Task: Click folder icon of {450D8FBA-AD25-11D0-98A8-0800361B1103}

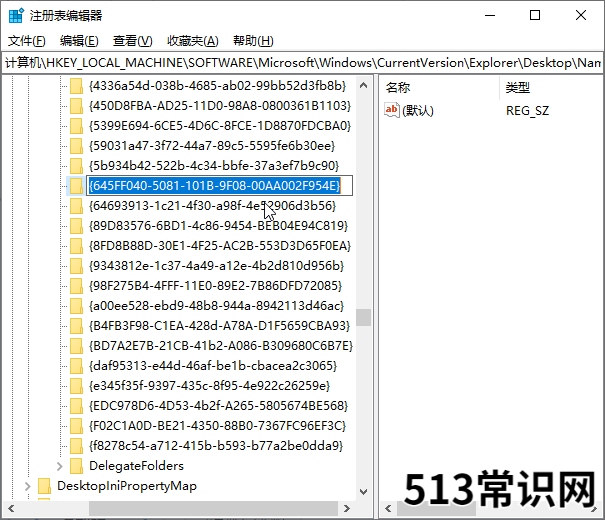Action: [76, 106]
